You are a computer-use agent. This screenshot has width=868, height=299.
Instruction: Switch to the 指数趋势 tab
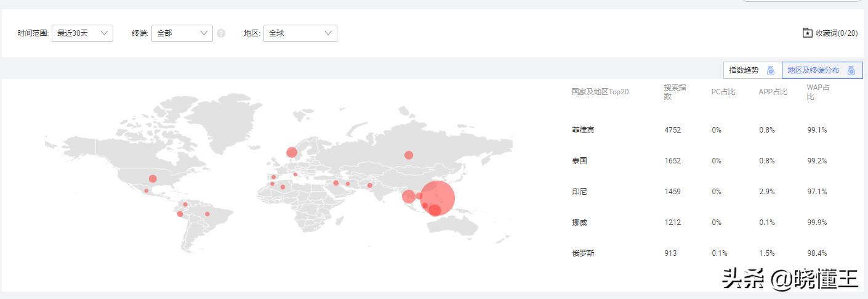tap(744, 70)
